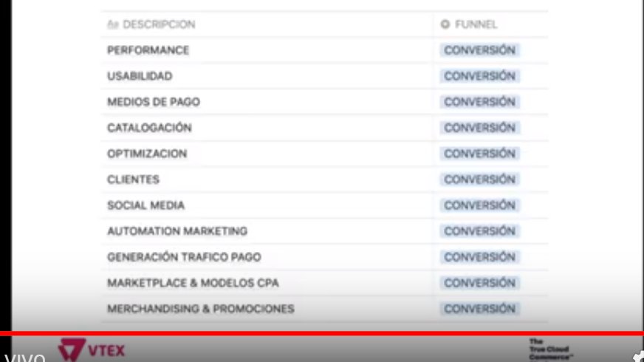The height and width of the screenshot is (362, 644).
Task: Select the CLIENTES row title
Action: [133, 180]
